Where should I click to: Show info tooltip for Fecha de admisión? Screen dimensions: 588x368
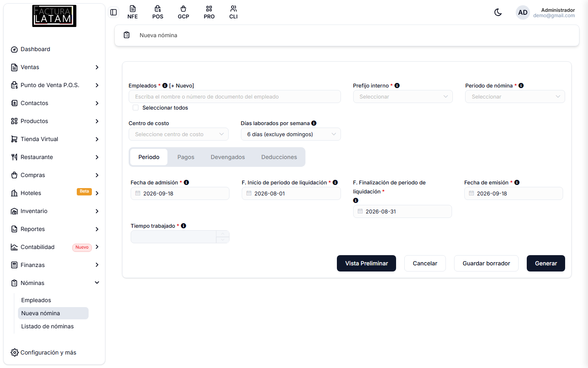[186, 182]
